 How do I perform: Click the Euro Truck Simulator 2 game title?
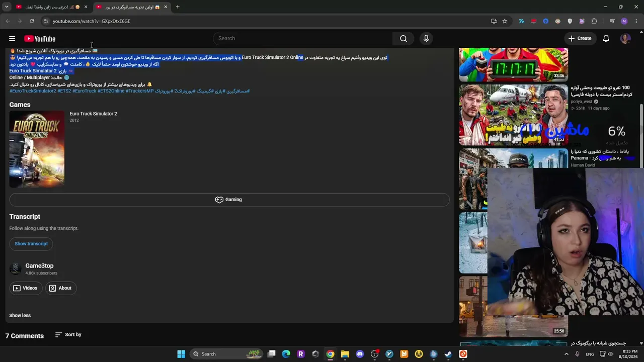[x=93, y=114]
